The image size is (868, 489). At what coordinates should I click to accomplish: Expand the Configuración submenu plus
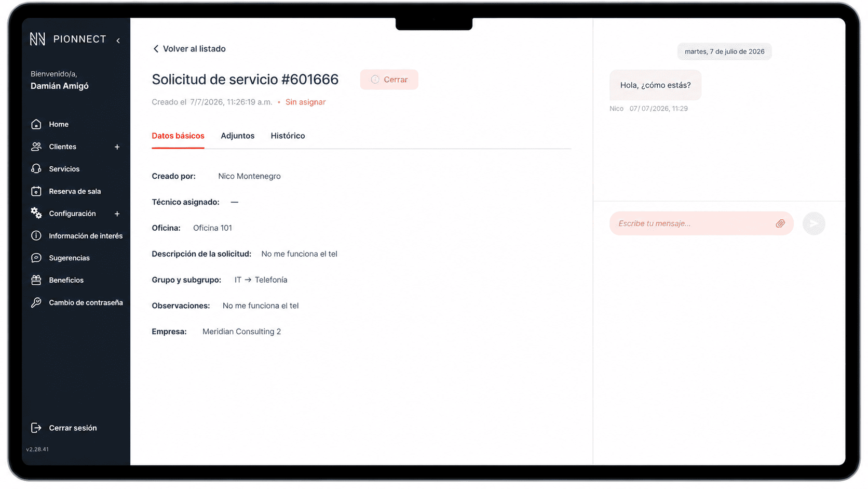click(117, 214)
